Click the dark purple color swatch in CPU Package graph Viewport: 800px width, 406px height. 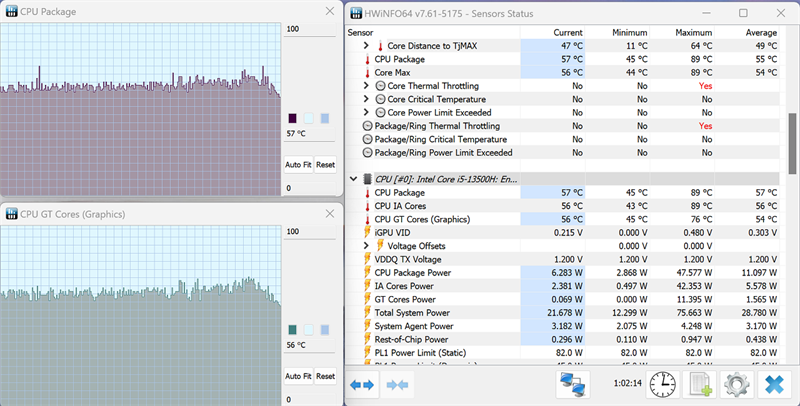click(292, 118)
